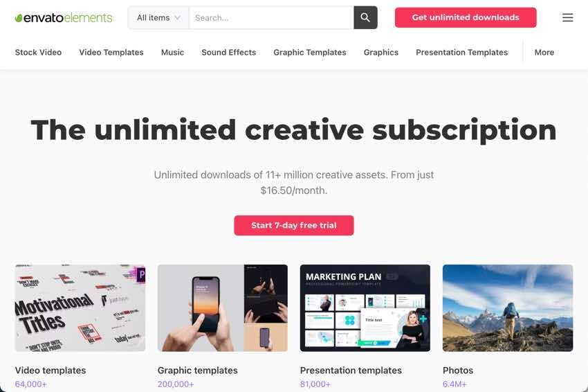Choose the Graphics navigation item
Screen dimensions: 588x392
coord(381,52)
